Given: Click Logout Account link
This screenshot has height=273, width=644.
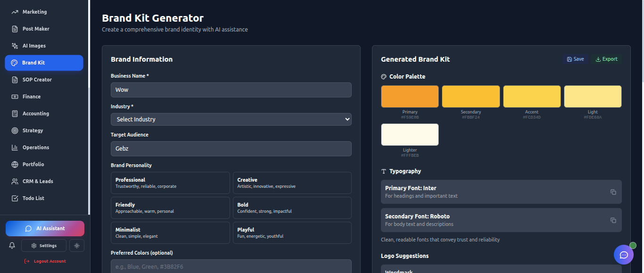Looking at the screenshot, I should coord(45,261).
